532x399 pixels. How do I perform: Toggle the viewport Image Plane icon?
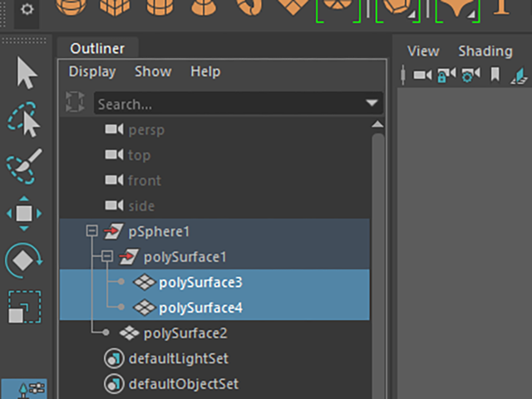tap(519, 76)
